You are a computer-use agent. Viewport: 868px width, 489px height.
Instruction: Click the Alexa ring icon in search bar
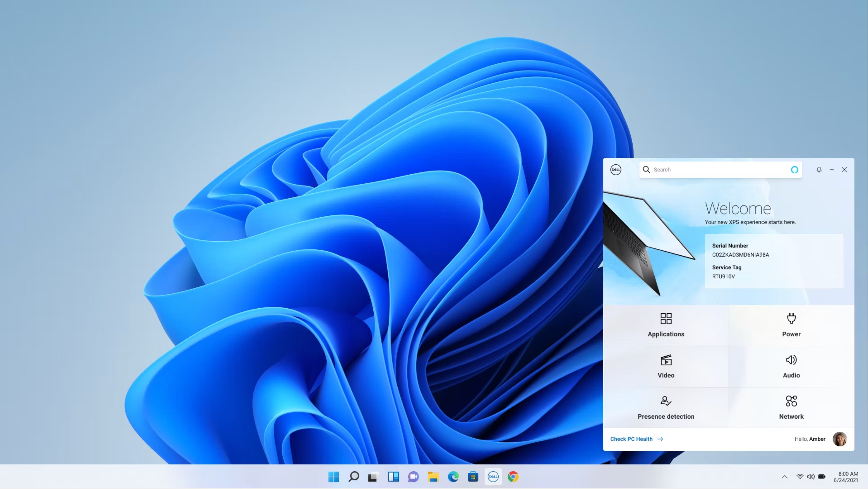pyautogui.click(x=794, y=170)
